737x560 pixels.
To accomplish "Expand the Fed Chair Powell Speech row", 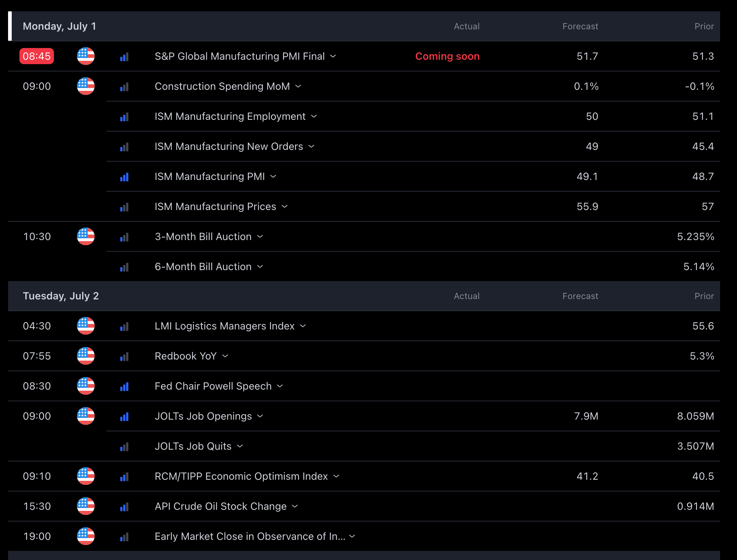I will (x=280, y=386).
